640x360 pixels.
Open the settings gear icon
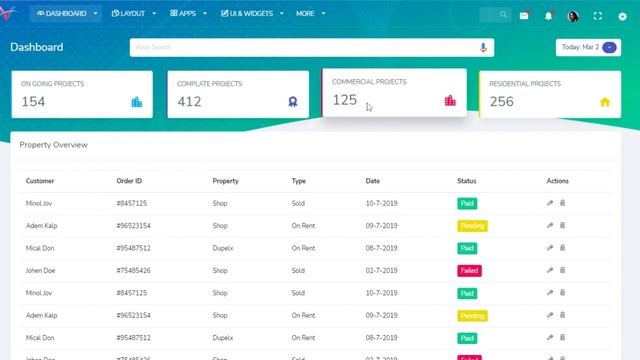pyautogui.click(x=622, y=16)
